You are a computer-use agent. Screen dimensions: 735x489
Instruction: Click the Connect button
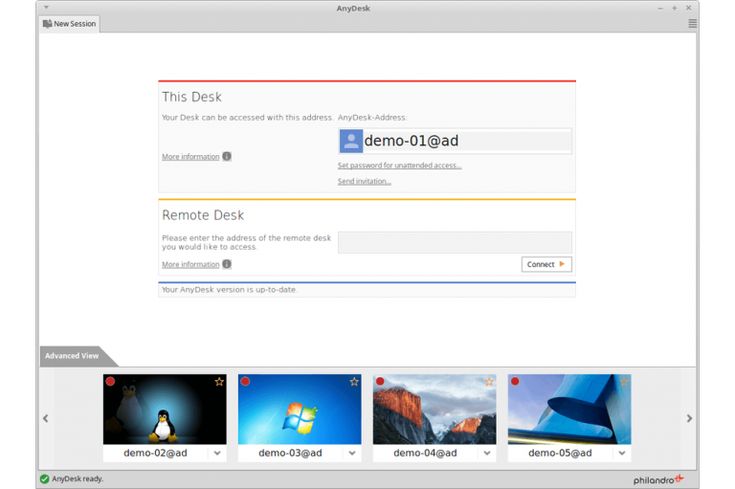pos(547,264)
